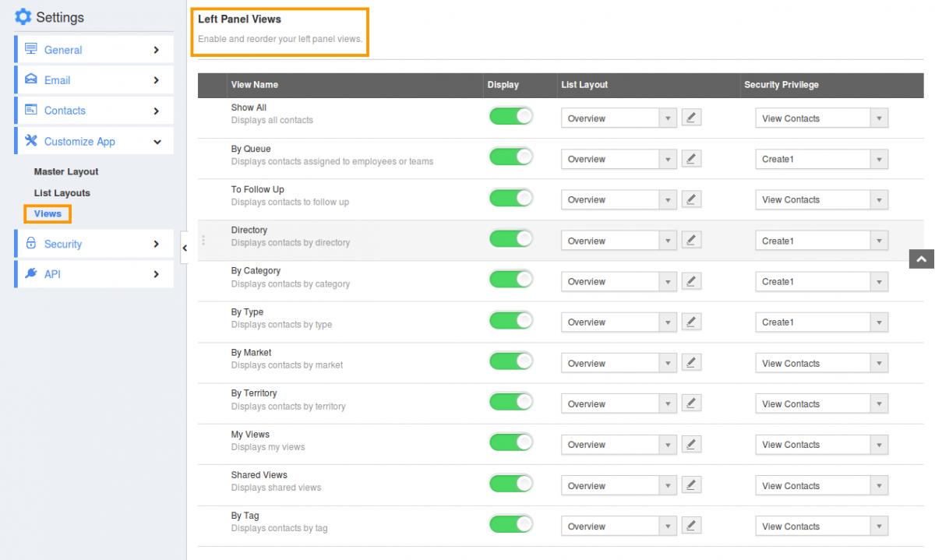Viewport: 935px width, 560px height.
Task: Open Security Privilege dropdown for By Category
Action: point(822,281)
